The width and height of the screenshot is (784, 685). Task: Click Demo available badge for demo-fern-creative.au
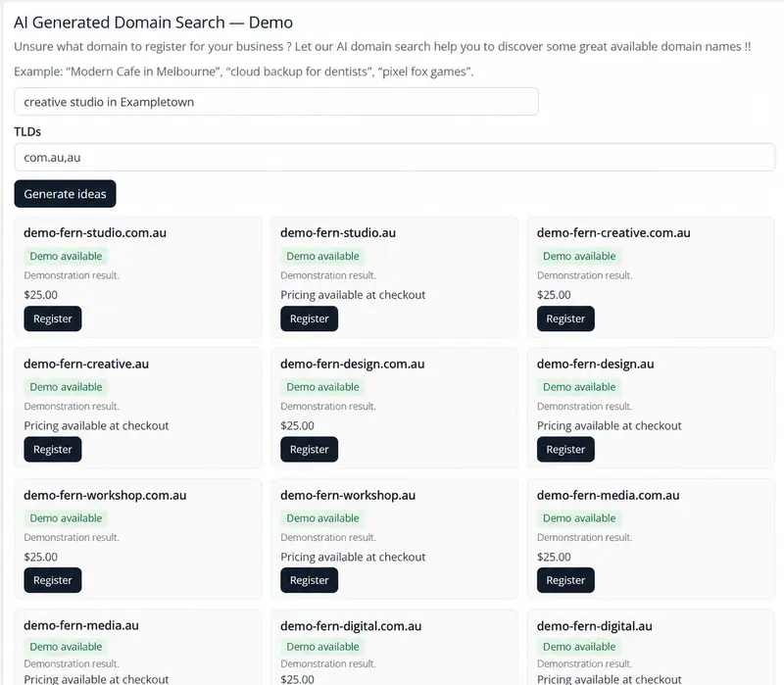[x=66, y=387]
